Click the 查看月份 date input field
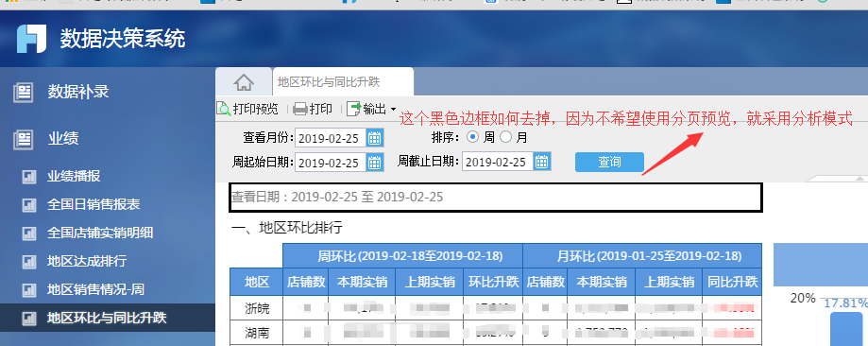Viewport: 868px width, 346px height. coord(331,138)
